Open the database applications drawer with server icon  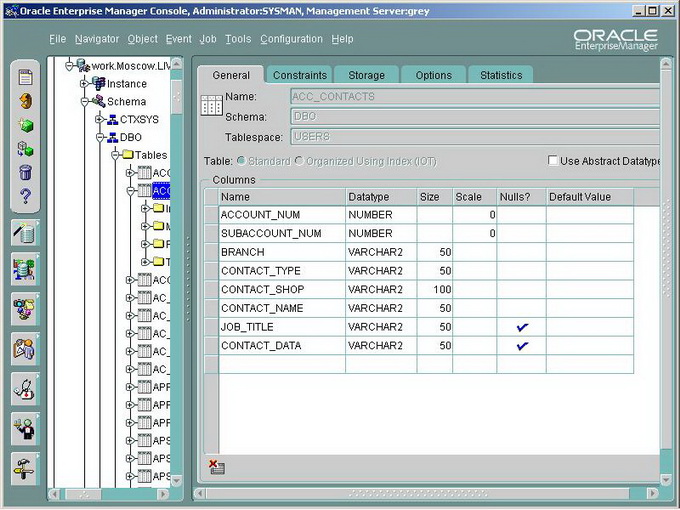click(25, 269)
